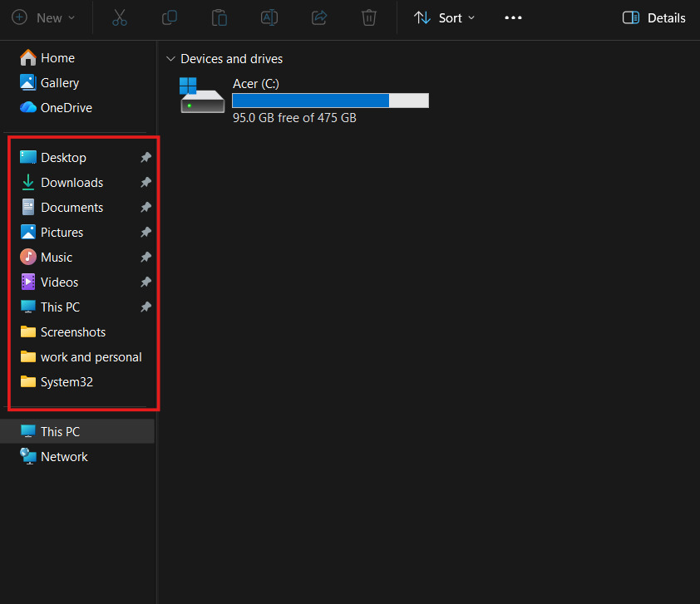Click the 95.0 GB free of 475 GB text
The image size is (700, 604).
coord(294,118)
